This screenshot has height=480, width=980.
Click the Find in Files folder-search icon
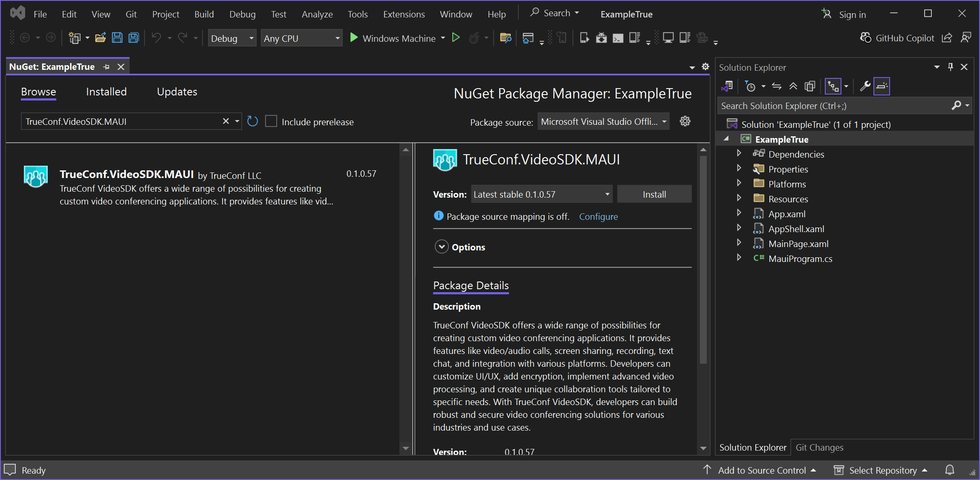506,38
